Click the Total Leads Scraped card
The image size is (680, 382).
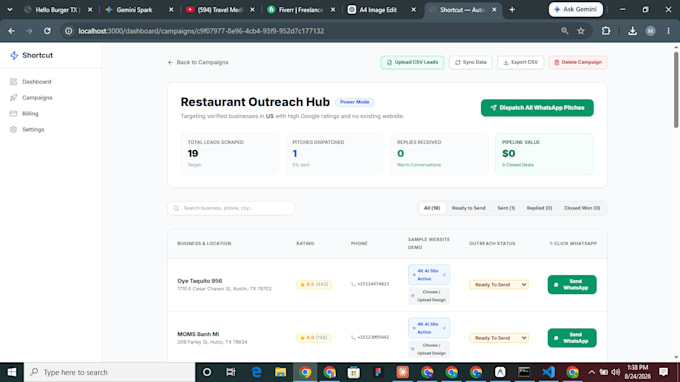pos(230,153)
